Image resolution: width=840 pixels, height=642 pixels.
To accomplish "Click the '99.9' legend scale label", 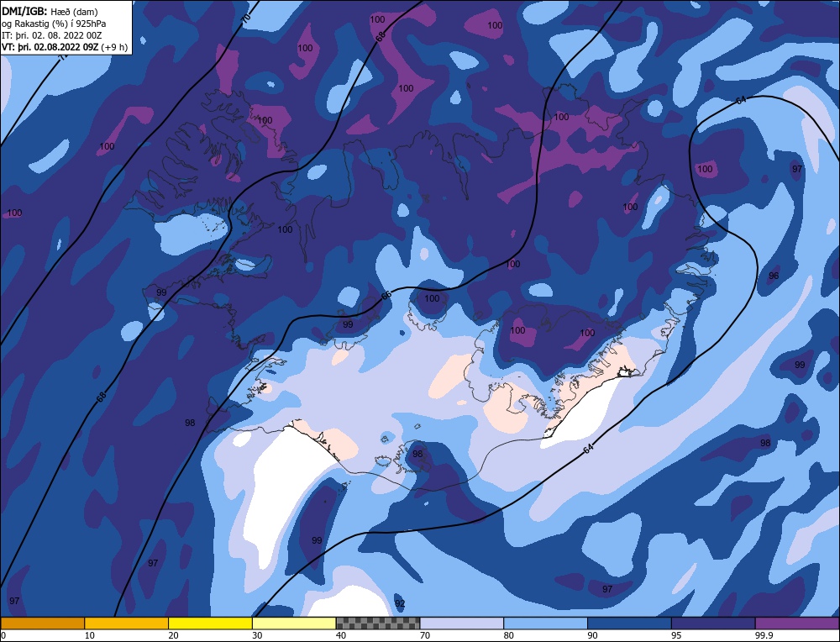I will tap(763, 635).
